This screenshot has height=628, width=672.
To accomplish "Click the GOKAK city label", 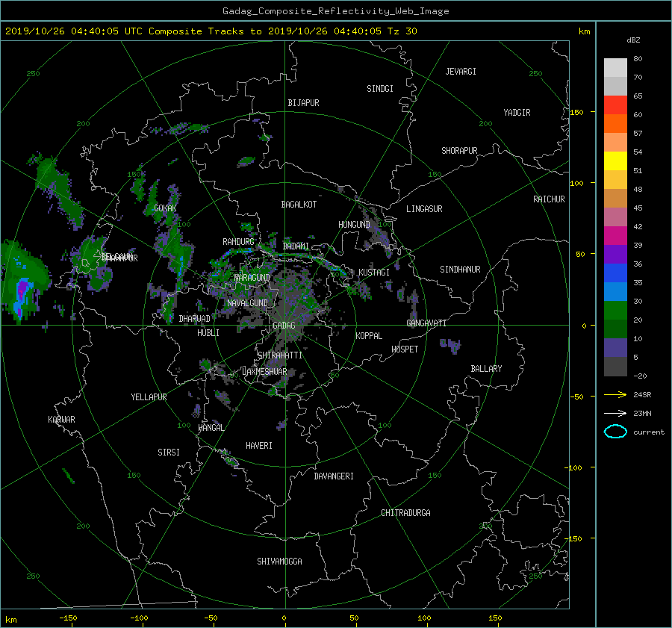I will (x=165, y=208).
